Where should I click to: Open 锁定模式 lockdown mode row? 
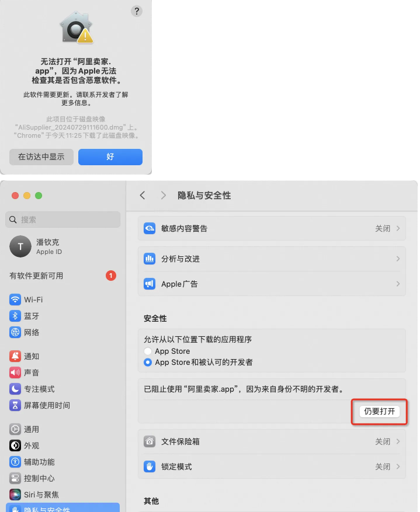coord(272,466)
